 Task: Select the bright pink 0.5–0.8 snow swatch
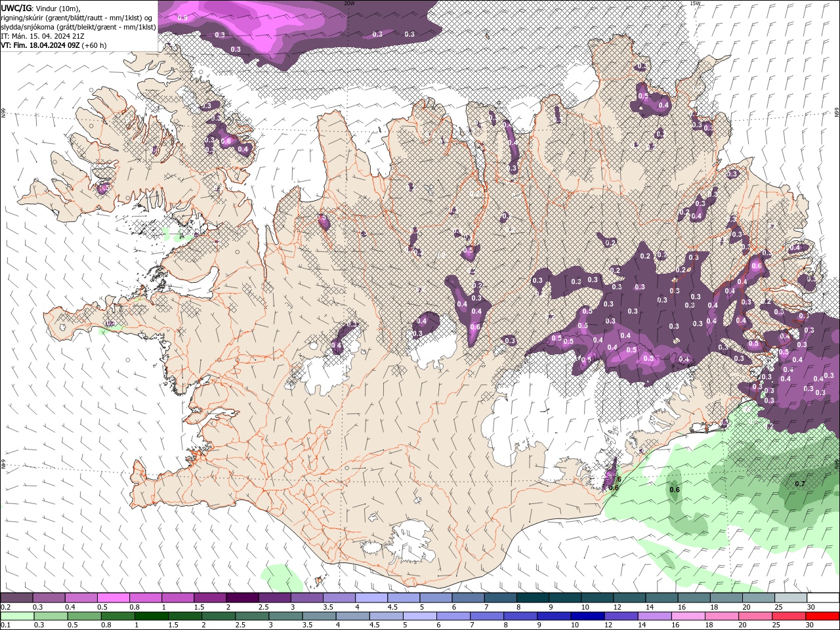(x=114, y=598)
